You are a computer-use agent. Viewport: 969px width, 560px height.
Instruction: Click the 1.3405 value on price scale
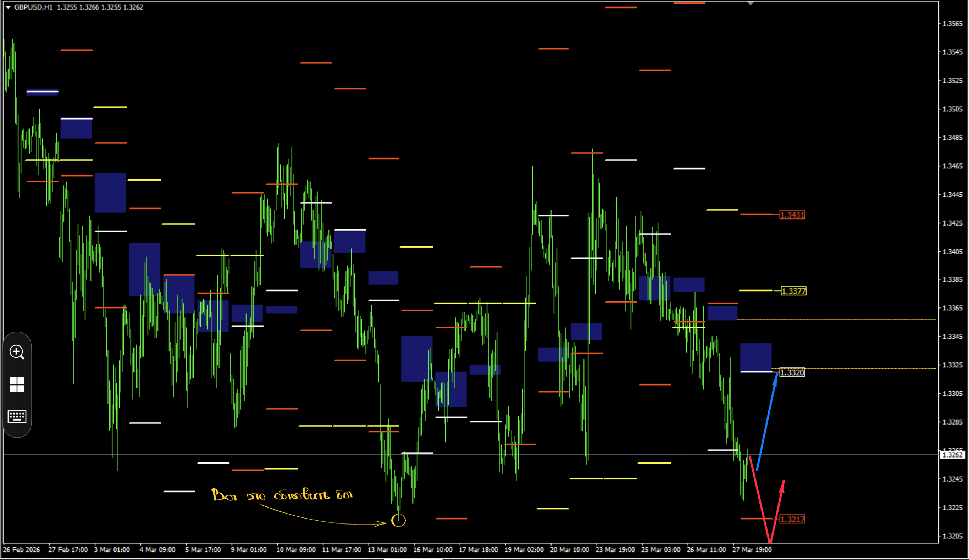click(x=952, y=251)
